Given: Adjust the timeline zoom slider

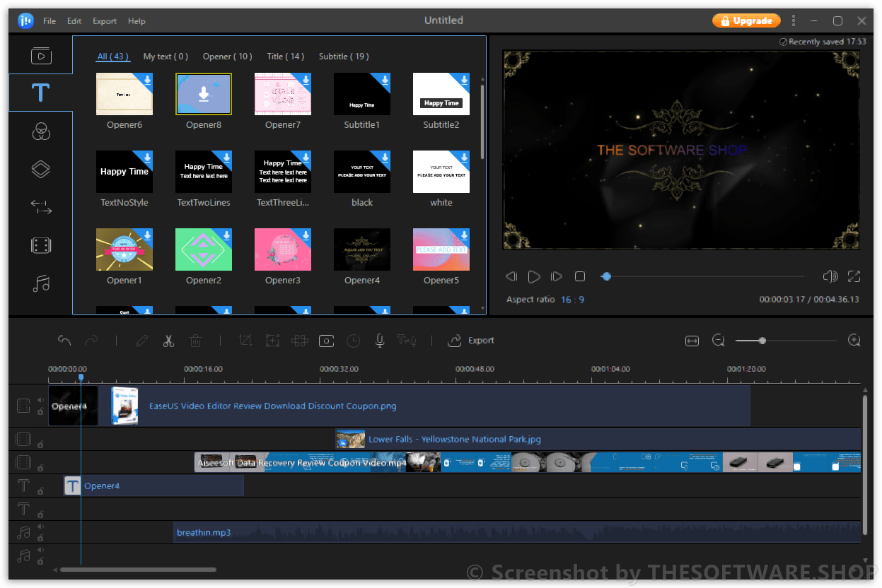Looking at the screenshot, I should 762,340.
